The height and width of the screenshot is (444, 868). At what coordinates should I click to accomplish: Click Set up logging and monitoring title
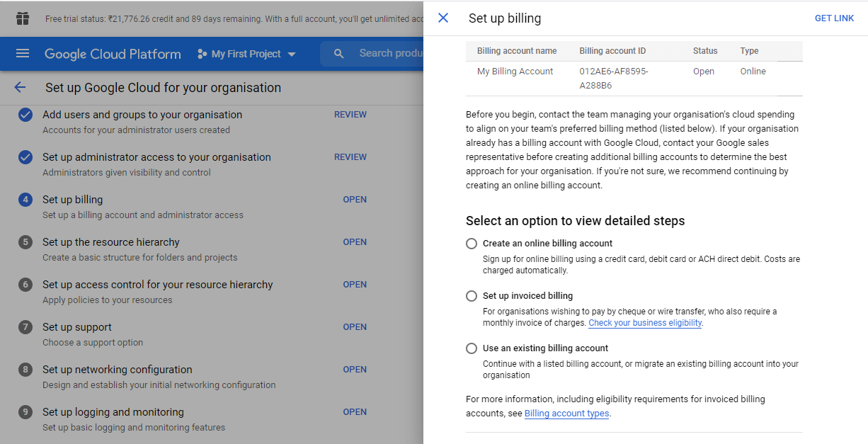113,412
